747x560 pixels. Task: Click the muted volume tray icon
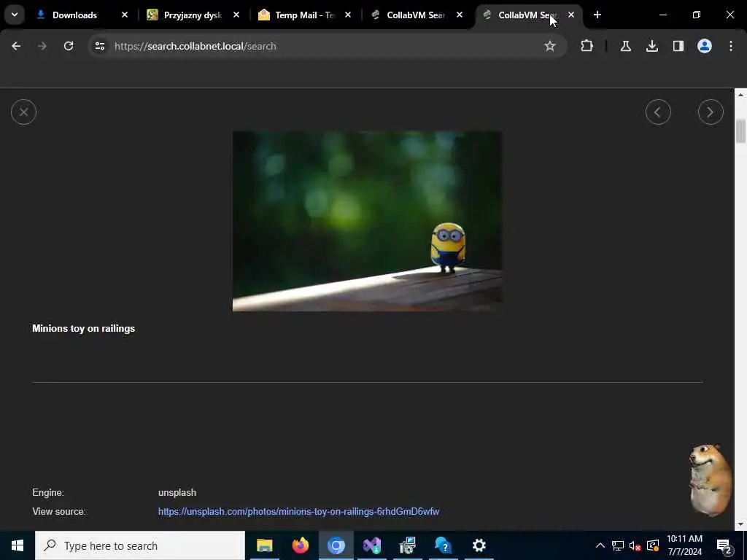click(635, 545)
